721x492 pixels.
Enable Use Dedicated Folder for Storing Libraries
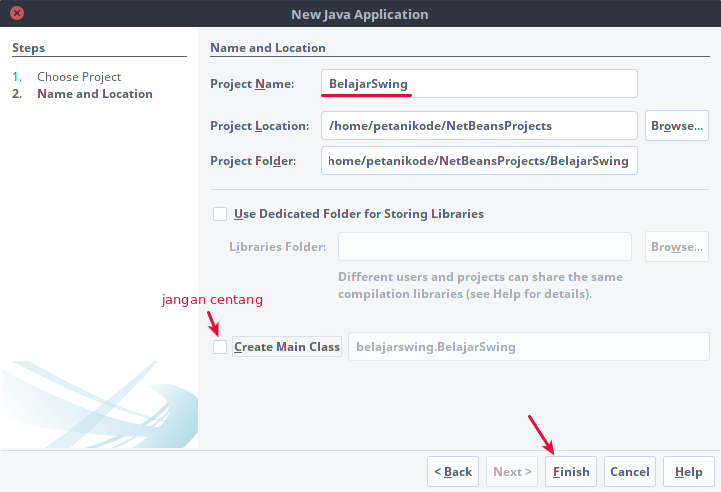(220, 214)
